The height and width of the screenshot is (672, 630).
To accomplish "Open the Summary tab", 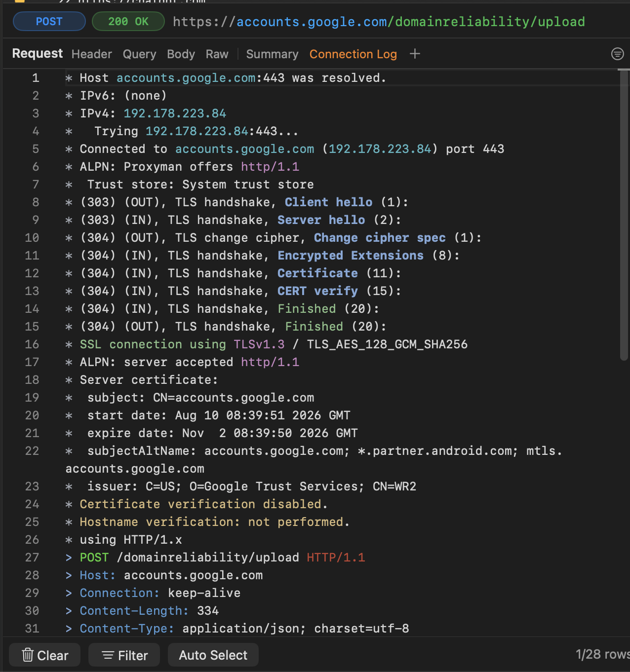I will pos(273,54).
